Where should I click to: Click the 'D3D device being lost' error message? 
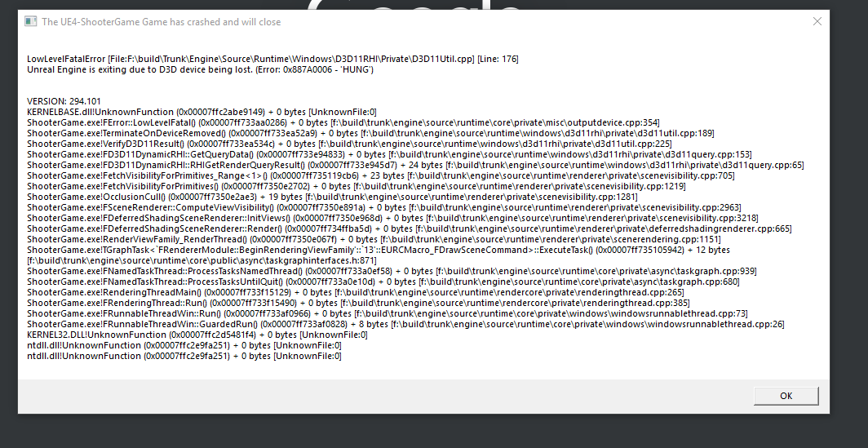pos(200,70)
